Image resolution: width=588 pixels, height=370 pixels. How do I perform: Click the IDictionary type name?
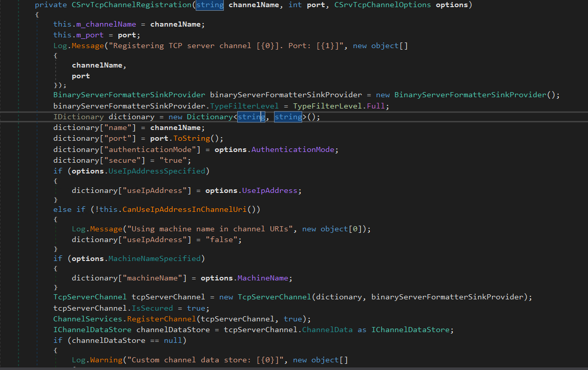78,117
